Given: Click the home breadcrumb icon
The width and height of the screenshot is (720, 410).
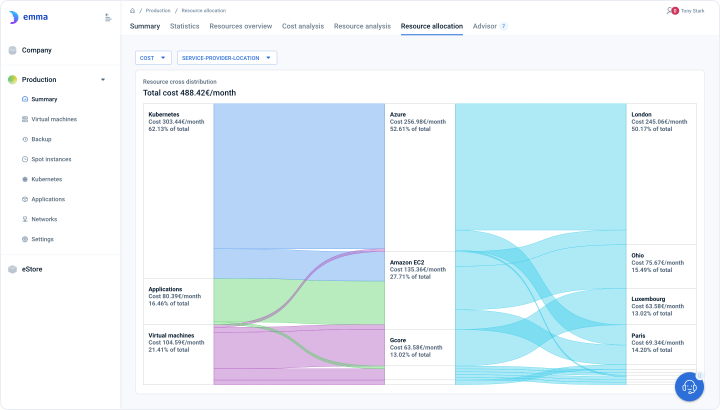Looking at the screenshot, I should [132, 11].
